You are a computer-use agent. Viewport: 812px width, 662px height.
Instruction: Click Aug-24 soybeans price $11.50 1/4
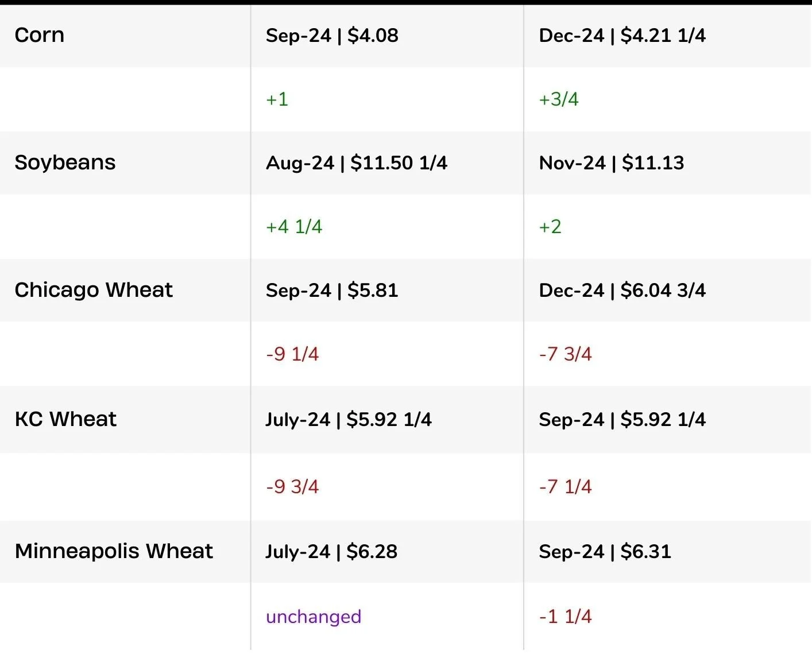tap(357, 163)
